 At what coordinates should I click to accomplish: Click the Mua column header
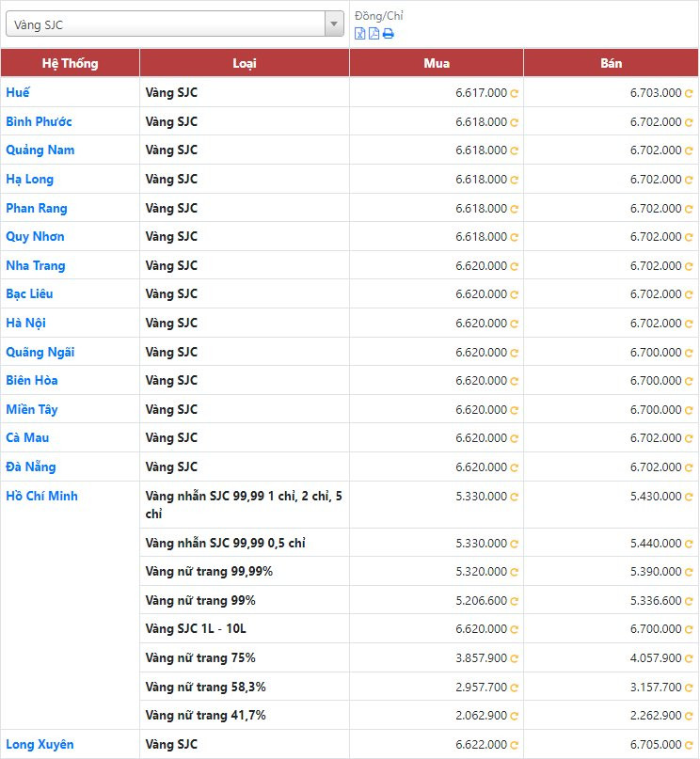click(x=437, y=63)
